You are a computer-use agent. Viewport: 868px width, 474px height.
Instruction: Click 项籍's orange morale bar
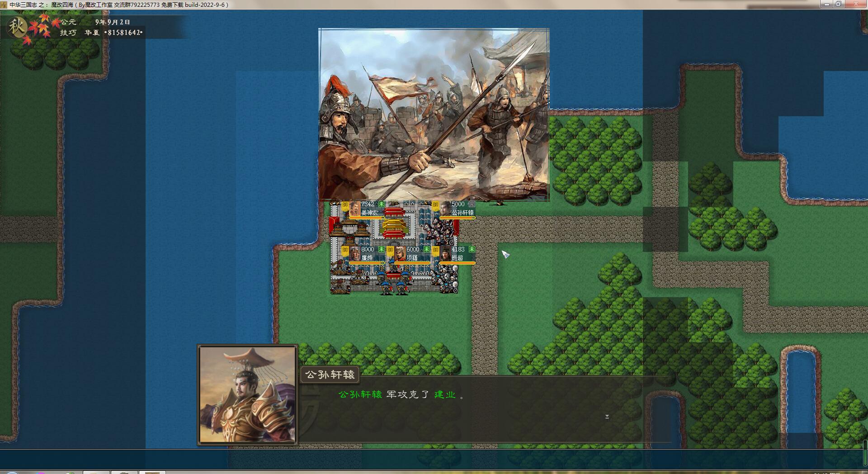412,263
